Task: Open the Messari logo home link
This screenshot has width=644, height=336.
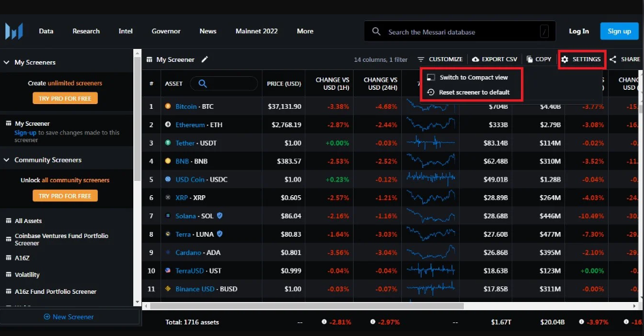Action: 14,31
